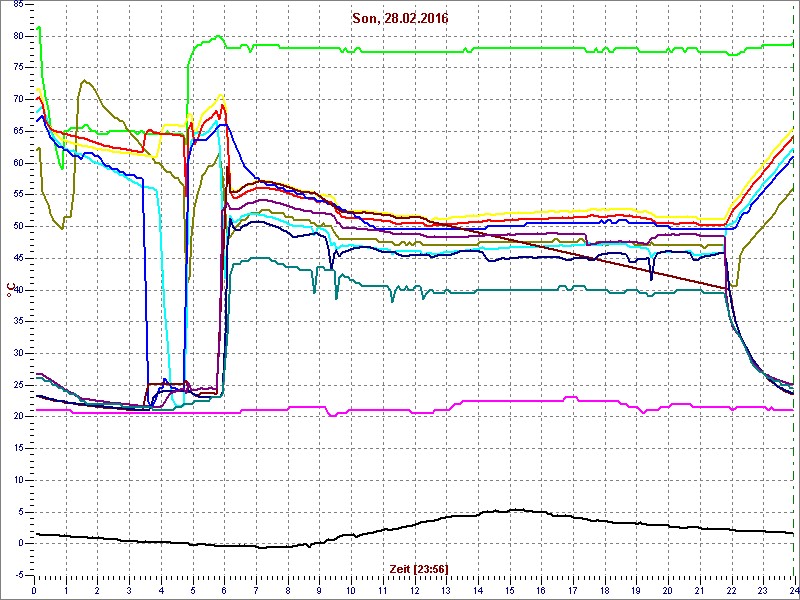Click hour 7 on the time axis
This screenshot has width=800, height=600.
(256, 590)
